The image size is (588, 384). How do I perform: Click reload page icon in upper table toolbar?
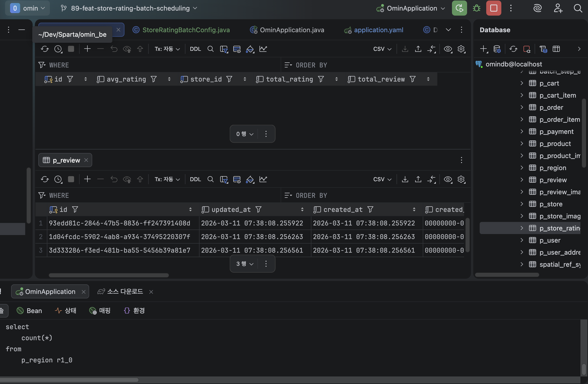click(45, 49)
